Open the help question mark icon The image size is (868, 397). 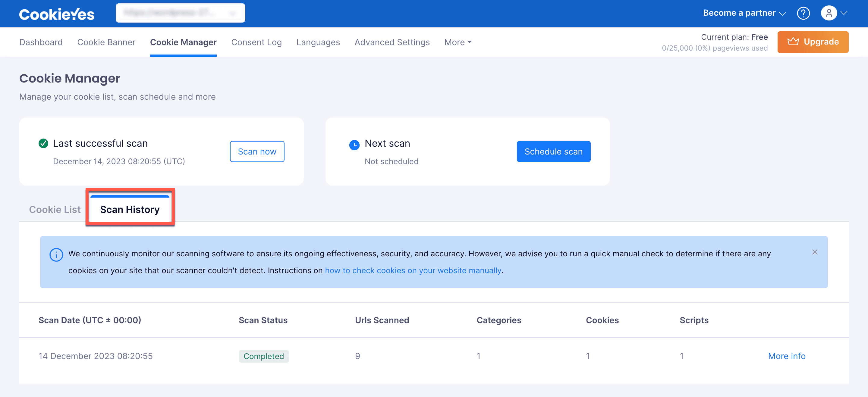coord(803,13)
